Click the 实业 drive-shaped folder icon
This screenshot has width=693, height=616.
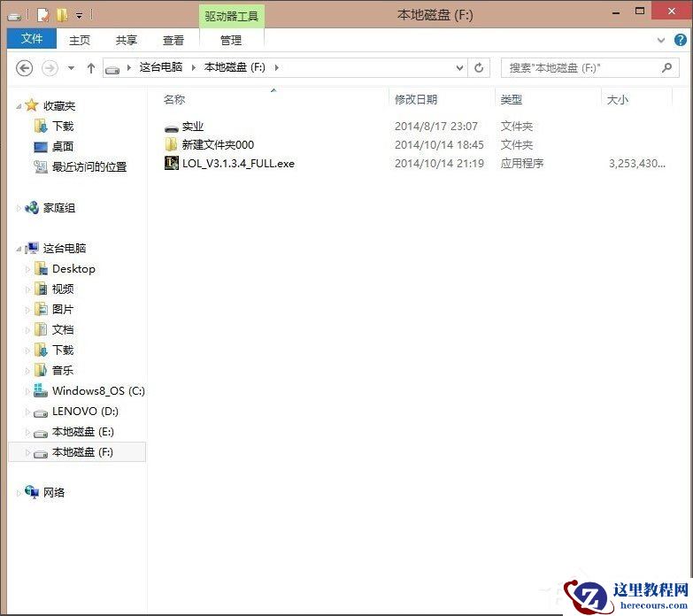(171, 128)
